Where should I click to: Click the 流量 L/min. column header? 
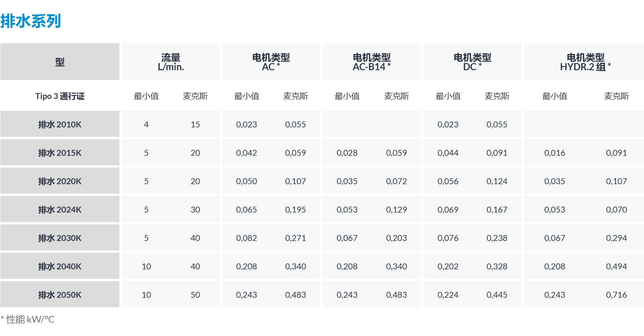pyautogui.click(x=171, y=62)
